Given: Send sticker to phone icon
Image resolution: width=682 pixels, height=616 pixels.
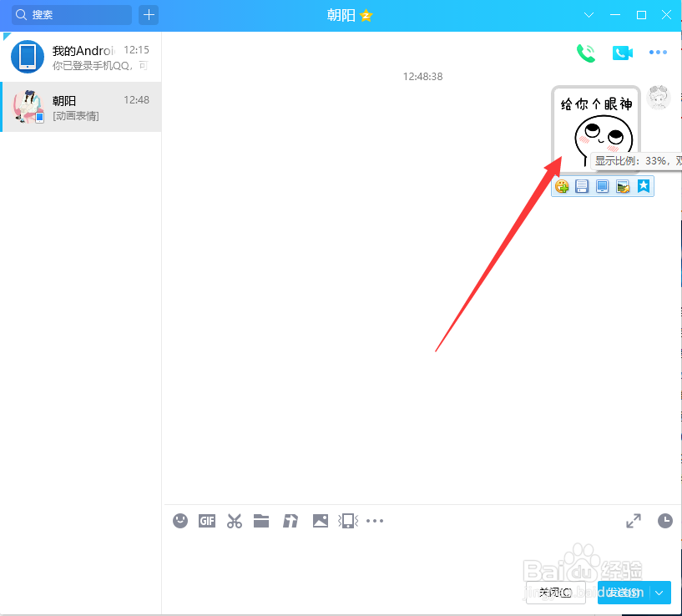Looking at the screenshot, I should pos(602,187).
